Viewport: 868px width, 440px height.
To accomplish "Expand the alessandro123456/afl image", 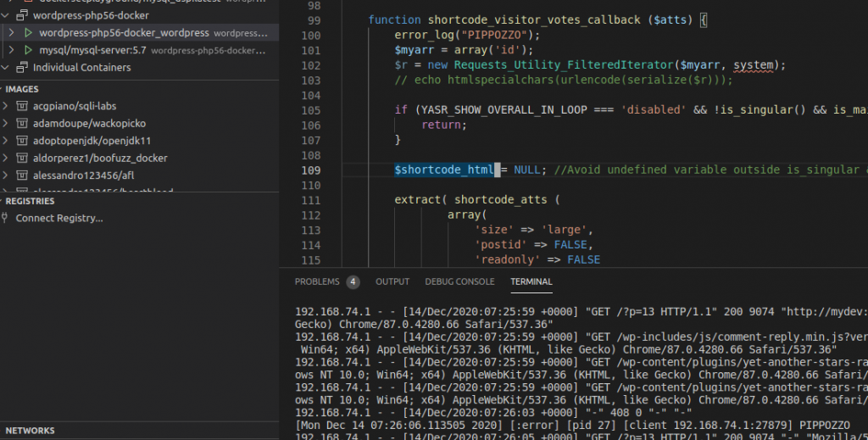I will click(x=5, y=175).
